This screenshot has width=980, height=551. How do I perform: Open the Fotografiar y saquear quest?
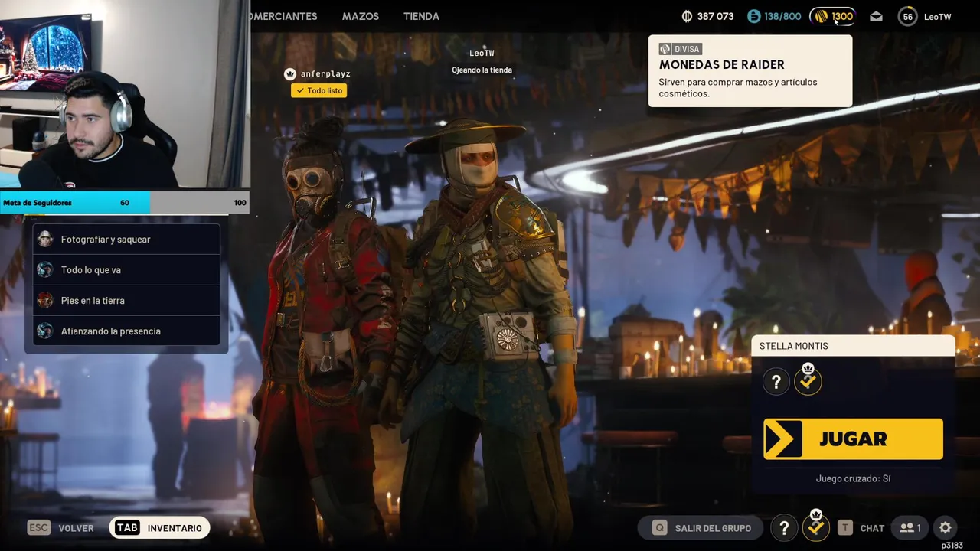point(127,240)
